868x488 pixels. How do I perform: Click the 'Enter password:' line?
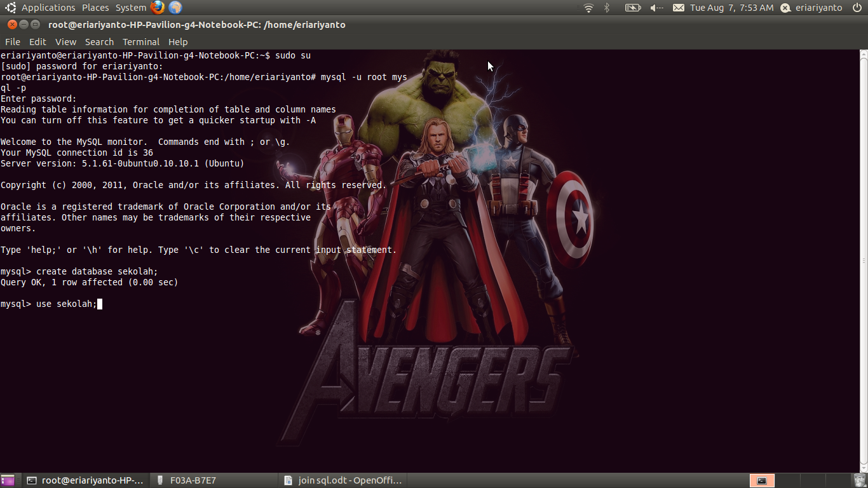39,98
